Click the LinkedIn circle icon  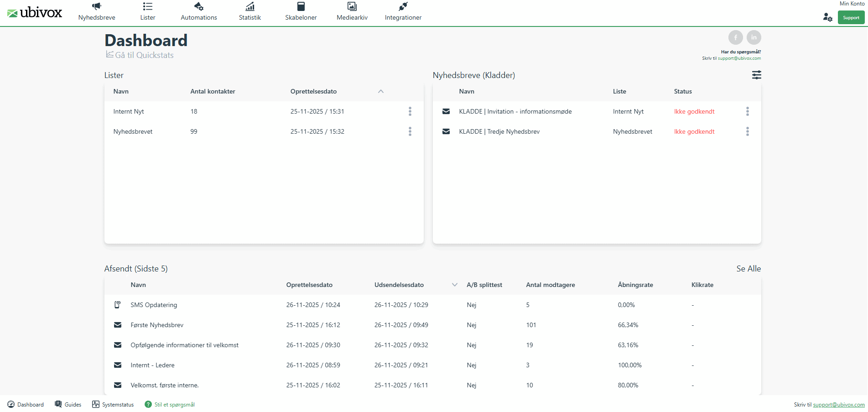(754, 37)
